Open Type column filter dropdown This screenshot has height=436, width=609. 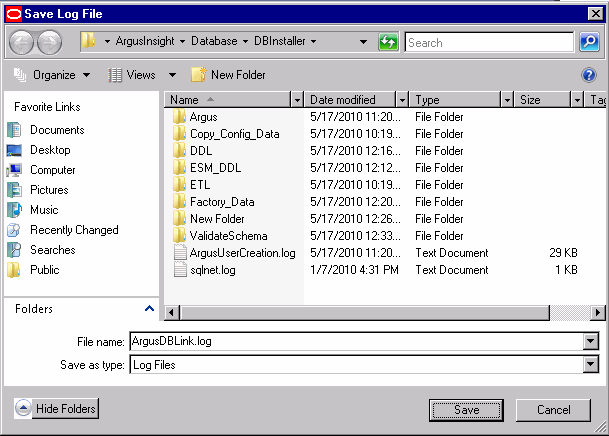507,100
